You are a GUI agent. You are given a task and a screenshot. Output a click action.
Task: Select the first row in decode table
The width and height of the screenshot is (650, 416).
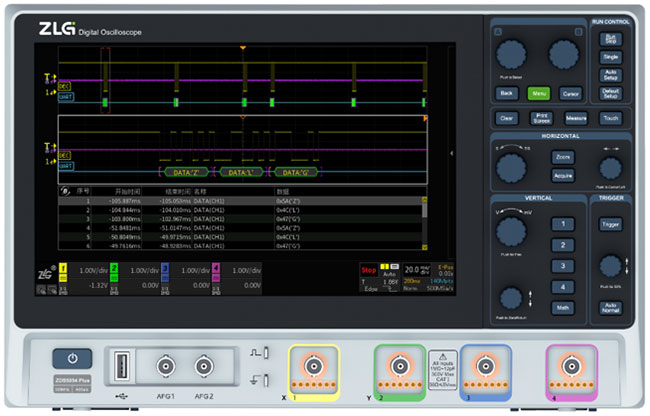tap(240, 201)
